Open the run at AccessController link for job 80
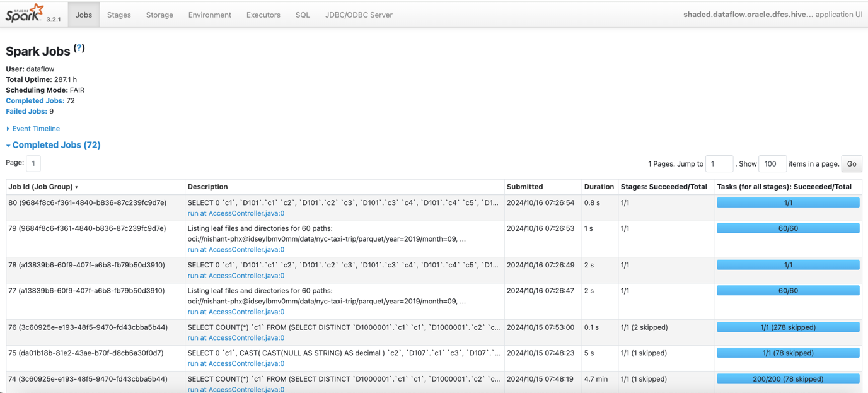This screenshot has height=393, width=868. pyautogui.click(x=236, y=213)
